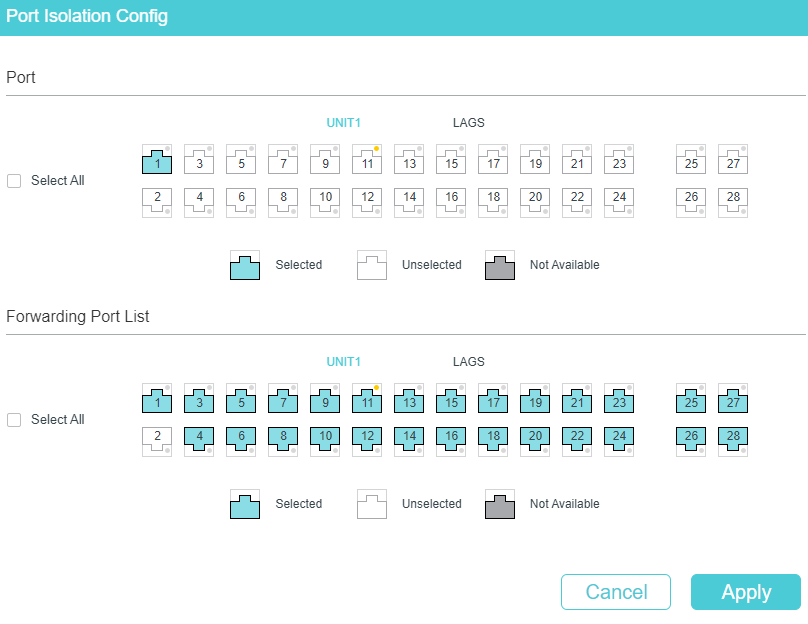
Task: Deselect port 13 in Forwarding Port List
Action: click(x=409, y=399)
